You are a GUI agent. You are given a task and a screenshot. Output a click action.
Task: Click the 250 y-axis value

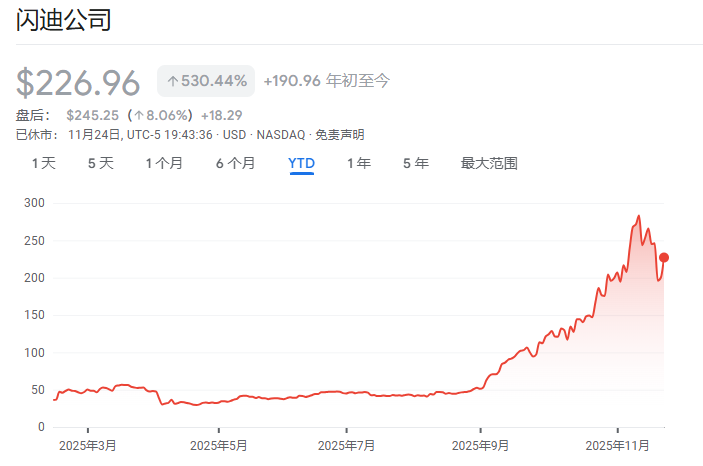(35, 240)
